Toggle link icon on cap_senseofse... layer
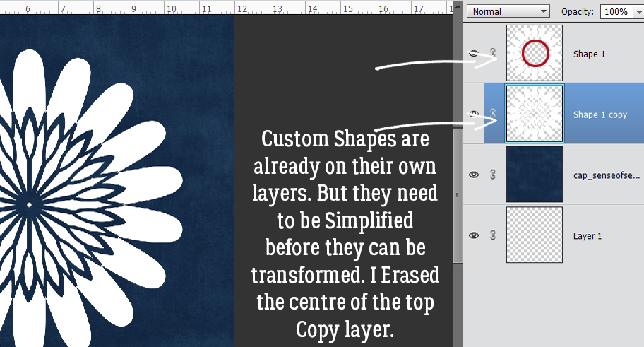 [x=493, y=175]
